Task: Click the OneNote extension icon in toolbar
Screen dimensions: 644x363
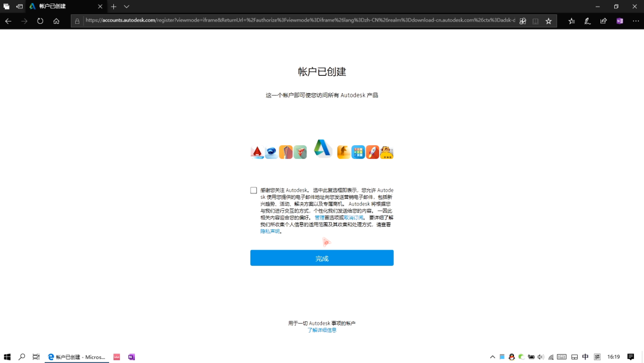Action: [x=620, y=21]
